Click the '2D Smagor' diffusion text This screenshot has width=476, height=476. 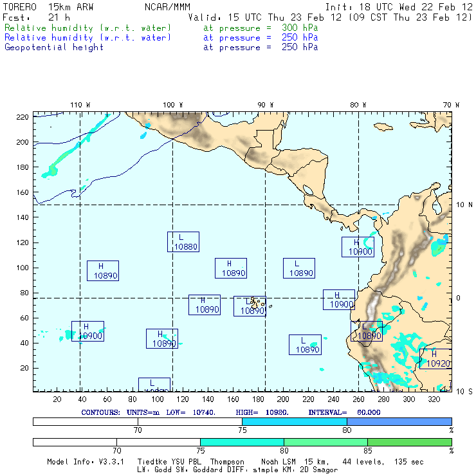click(319, 470)
